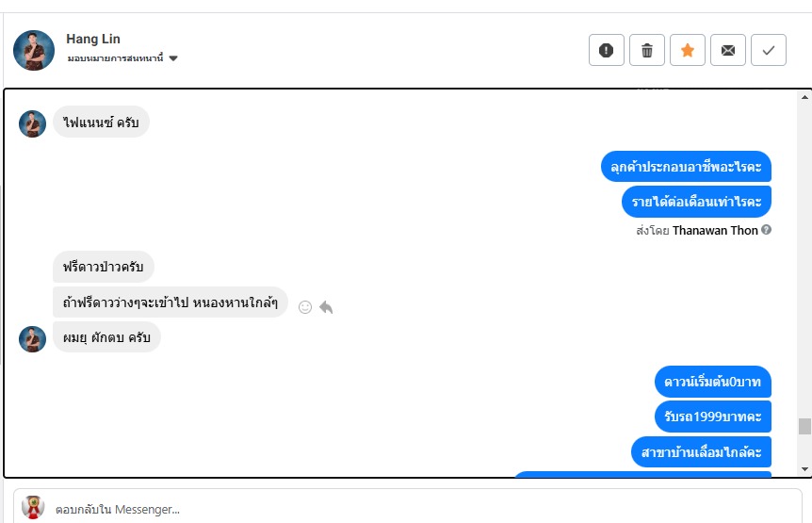Click the emoji reaction smiley icon

305,306
